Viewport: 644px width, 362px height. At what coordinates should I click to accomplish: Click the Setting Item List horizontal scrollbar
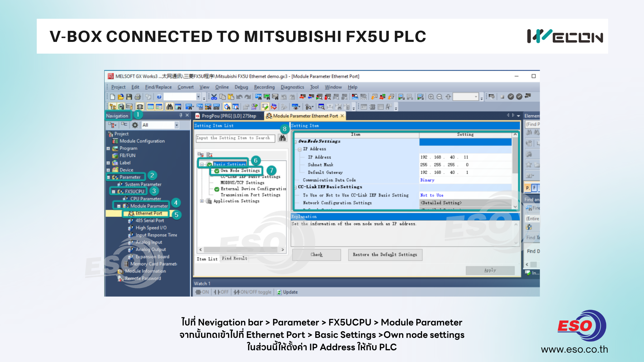pyautogui.click(x=241, y=250)
